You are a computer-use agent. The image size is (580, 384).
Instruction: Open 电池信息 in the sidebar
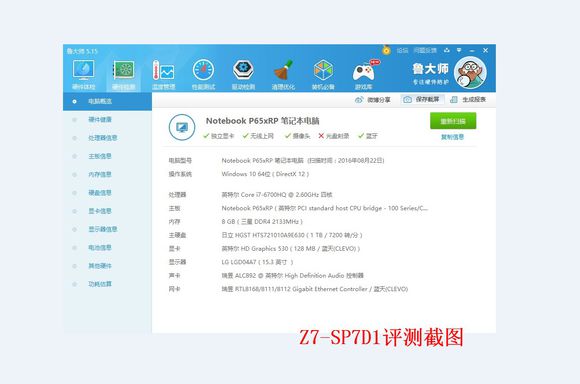point(100,247)
